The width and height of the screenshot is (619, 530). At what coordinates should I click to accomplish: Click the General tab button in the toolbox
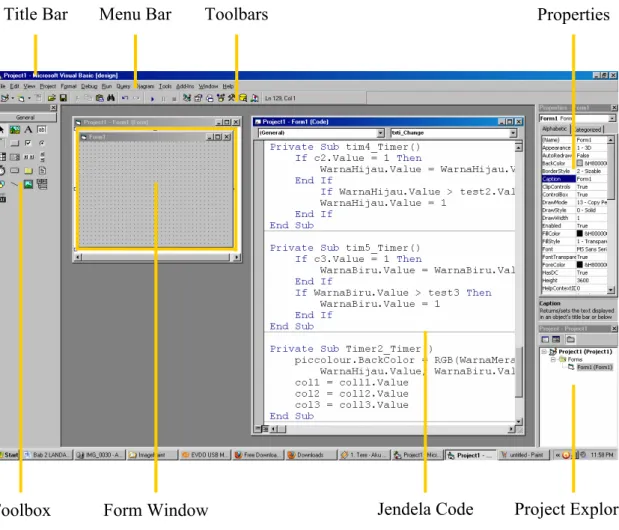pyautogui.click(x=26, y=117)
